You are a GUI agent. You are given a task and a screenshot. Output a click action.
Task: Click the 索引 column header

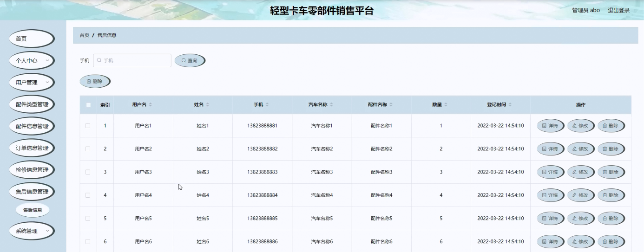click(x=105, y=105)
